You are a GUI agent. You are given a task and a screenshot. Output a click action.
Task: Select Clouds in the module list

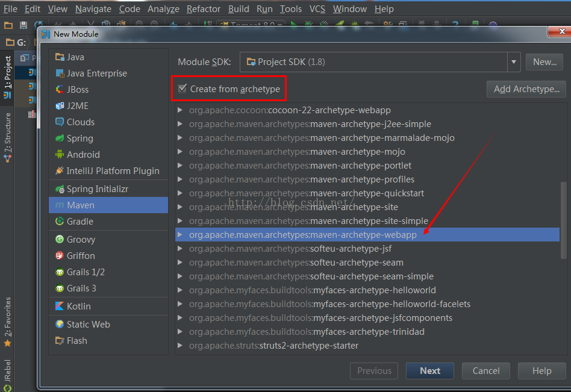108,122
